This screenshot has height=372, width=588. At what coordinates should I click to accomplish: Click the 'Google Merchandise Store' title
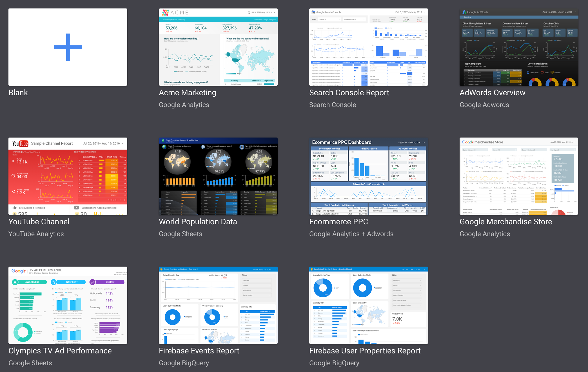pyautogui.click(x=506, y=222)
